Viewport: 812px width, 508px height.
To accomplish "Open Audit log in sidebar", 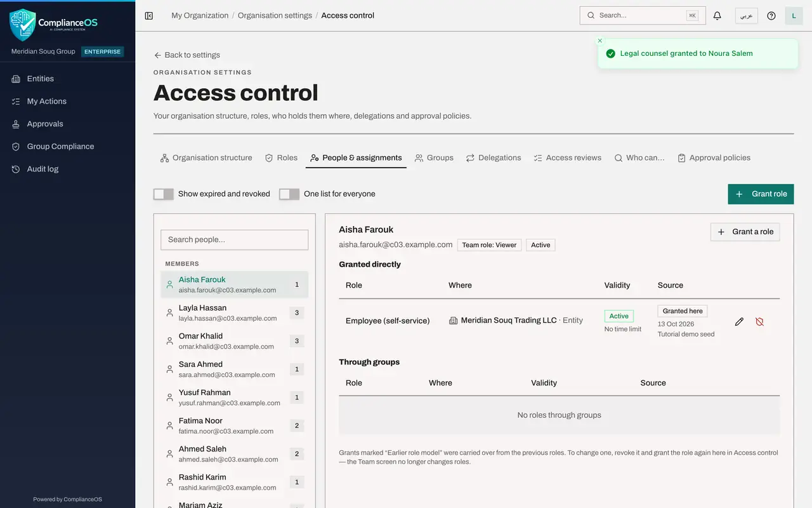I will 67,170.
